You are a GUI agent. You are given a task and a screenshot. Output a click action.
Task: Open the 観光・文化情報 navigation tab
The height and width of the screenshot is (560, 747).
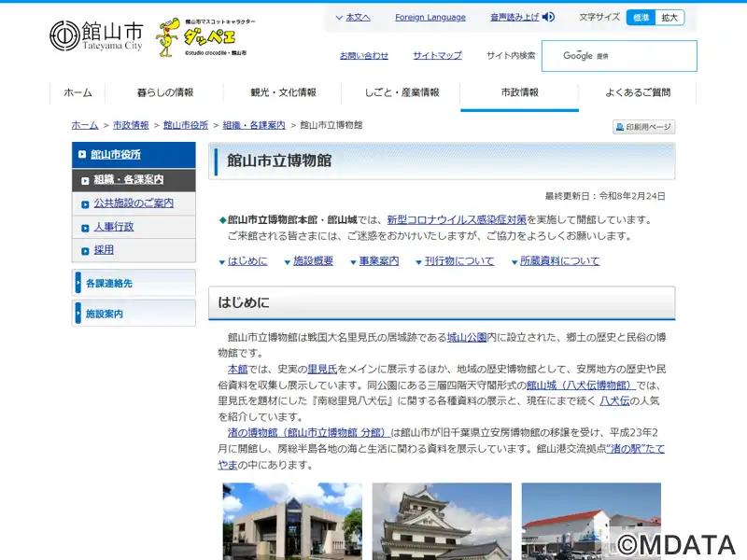tap(283, 92)
